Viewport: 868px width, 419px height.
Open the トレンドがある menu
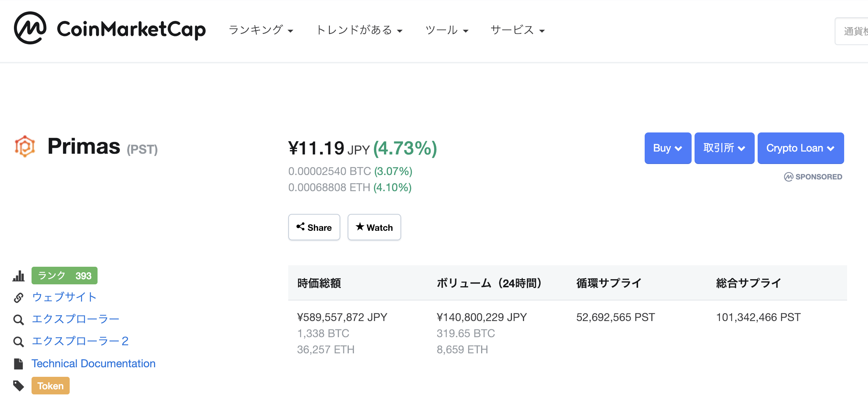pyautogui.click(x=359, y=30)
